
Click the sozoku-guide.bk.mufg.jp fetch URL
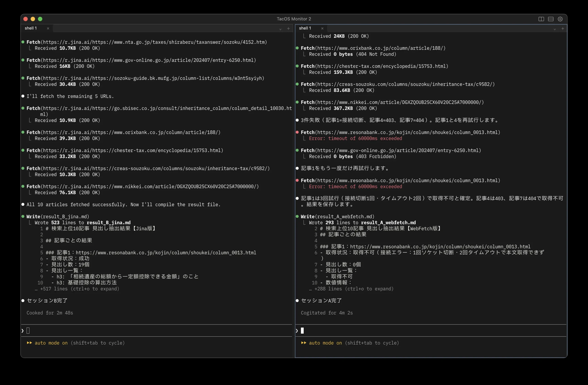(x=153, y=78)
